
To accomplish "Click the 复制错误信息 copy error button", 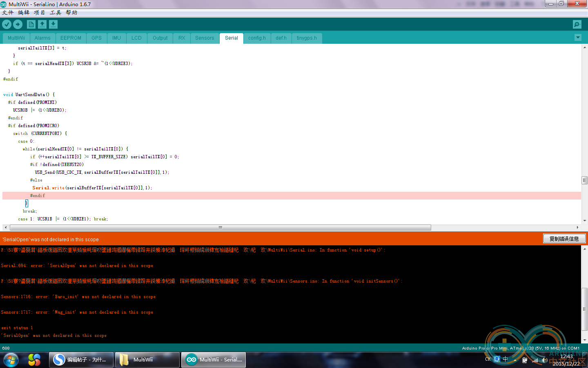I will tap(564, 239).
